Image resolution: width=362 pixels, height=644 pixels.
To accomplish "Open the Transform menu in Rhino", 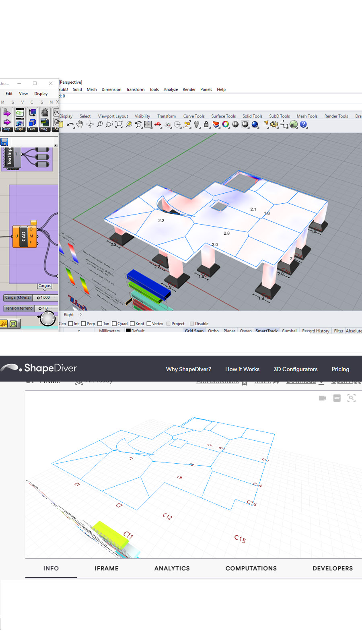I will tap(135, 89).
